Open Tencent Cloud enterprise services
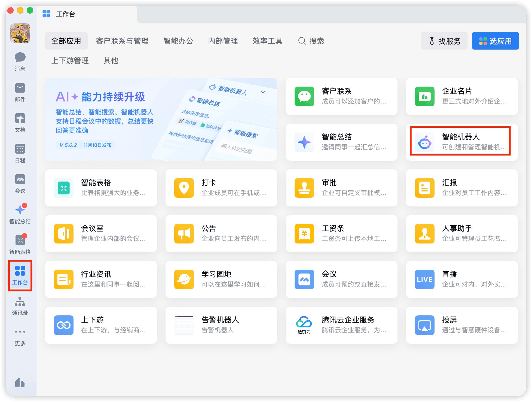This screenshot has height=402, width=532. pyautogui.click(x=341, y=325)
